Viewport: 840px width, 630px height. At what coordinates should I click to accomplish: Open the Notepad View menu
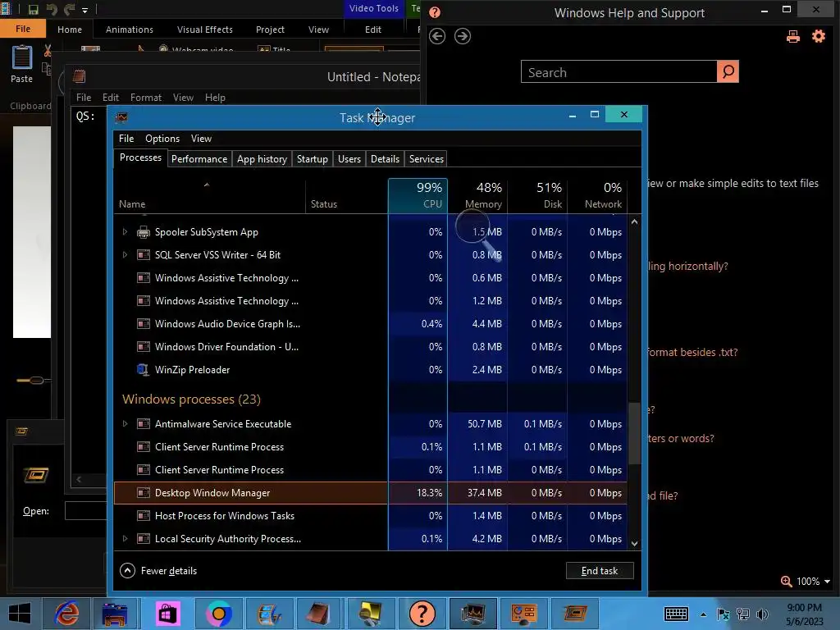tap(183, 98)
